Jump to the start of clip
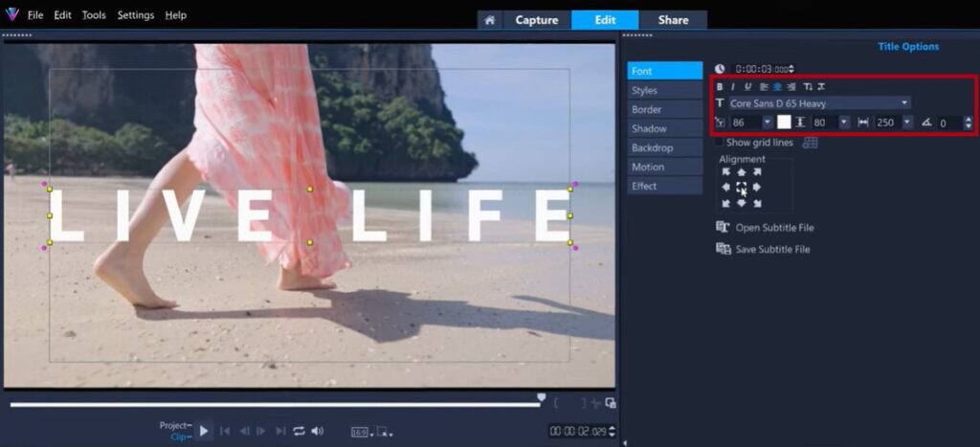 (225, 431)
